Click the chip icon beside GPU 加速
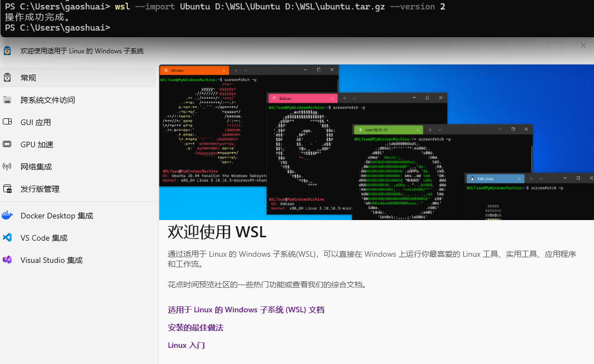 pyautogui.click(x=7, y=144)
